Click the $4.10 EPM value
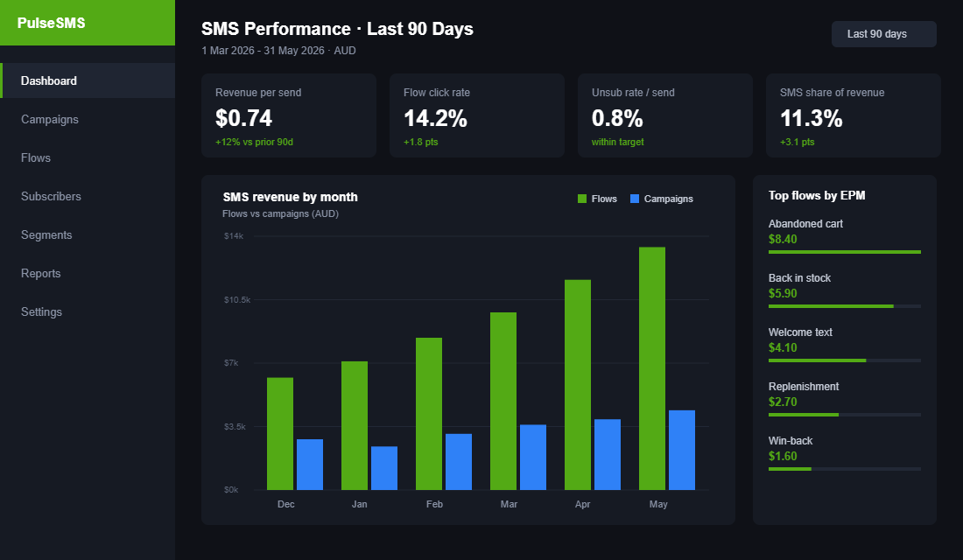 click(x=783, y=347)
